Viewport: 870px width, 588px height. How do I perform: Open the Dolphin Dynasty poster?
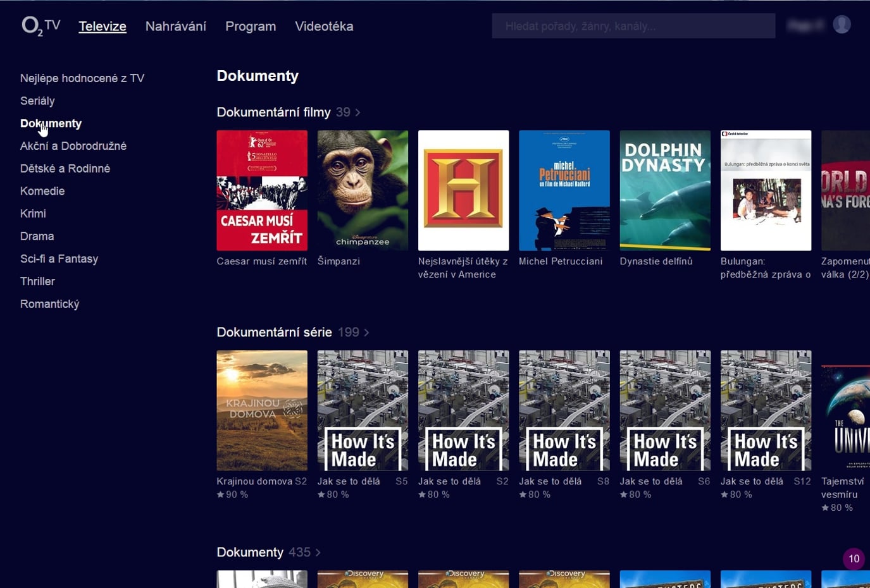[x=665, y=190]
